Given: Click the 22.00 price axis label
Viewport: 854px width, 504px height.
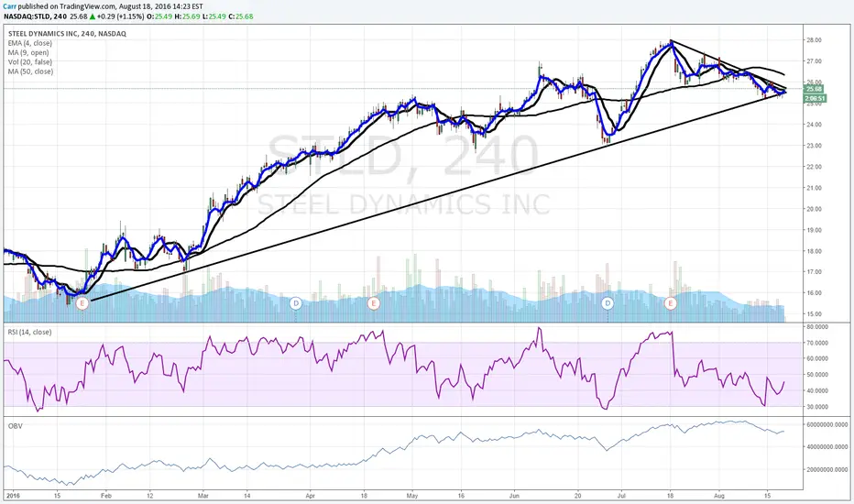Looking at the screenshot, I should click(814, 167).
